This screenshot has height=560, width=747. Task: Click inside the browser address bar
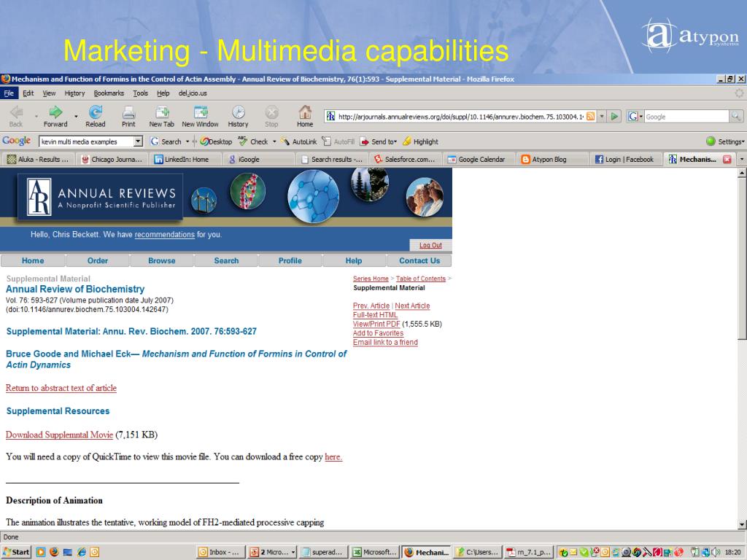click(x=460, y=116)
